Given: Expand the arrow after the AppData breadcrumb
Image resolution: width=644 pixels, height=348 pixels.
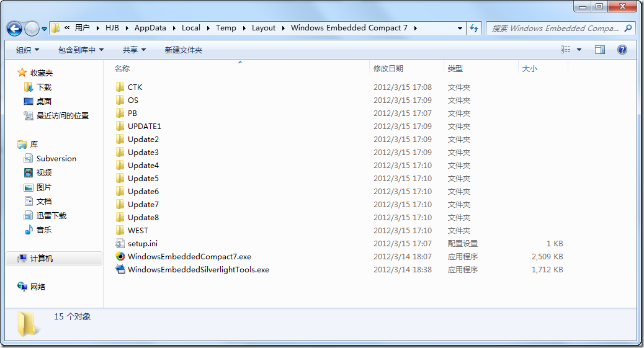Looking at the screenshot, I should tap(174, 28).
